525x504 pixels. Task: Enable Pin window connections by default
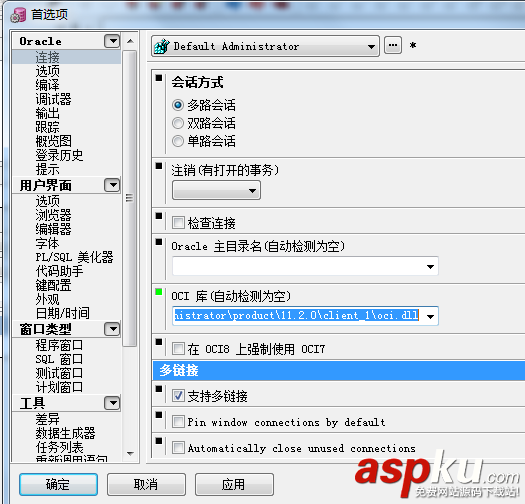pyautogui.click(x=178, y=422)
